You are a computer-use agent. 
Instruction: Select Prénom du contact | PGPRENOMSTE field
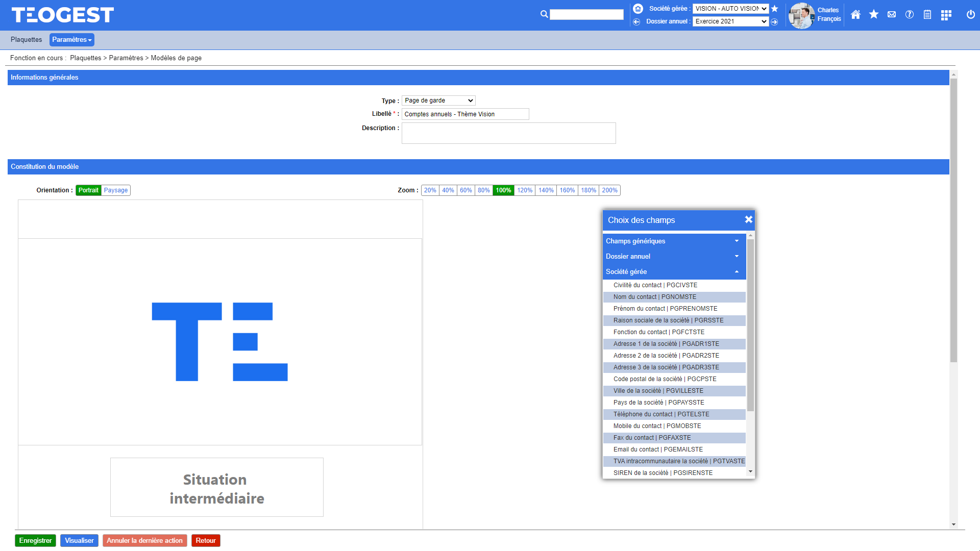tap(674, 309)
